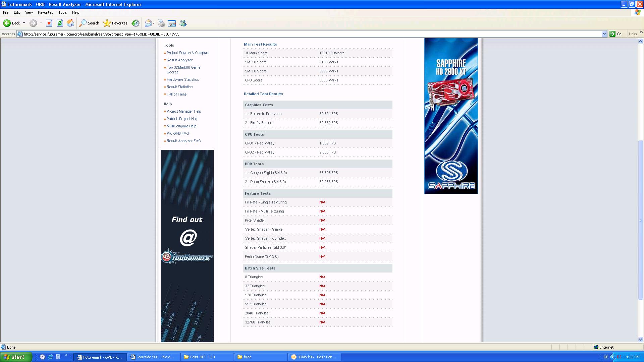Switch to 3DMark06 Basic Edition taskbar button
This screenshot has width=644, height=362.
(x=315, y=357)
